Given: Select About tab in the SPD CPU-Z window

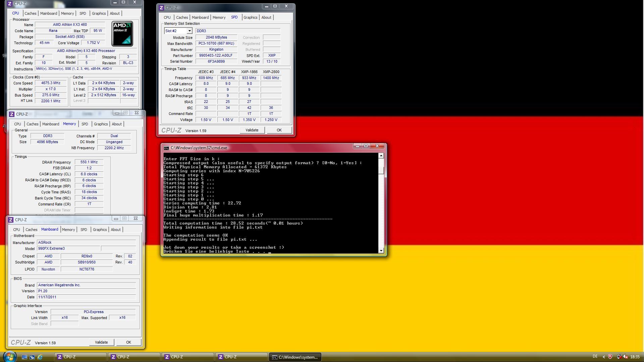Looking at the screenshot, I should pyautogui.click(x=266, y=17).
